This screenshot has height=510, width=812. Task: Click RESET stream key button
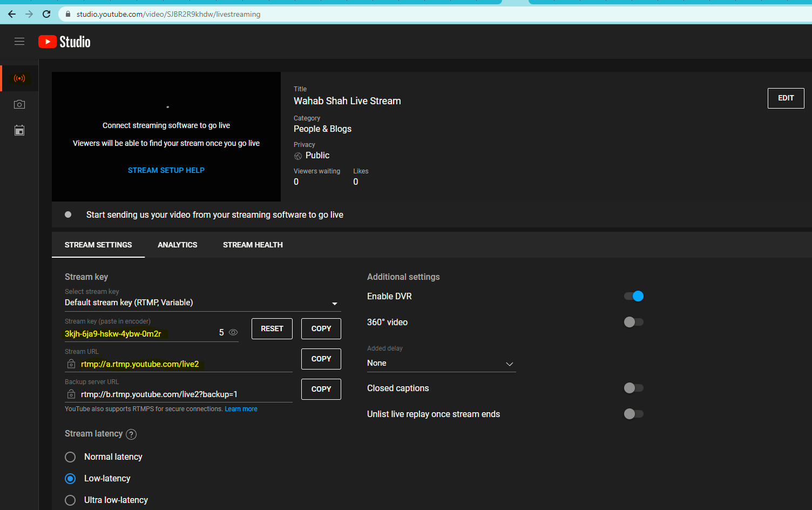point(272,328)
